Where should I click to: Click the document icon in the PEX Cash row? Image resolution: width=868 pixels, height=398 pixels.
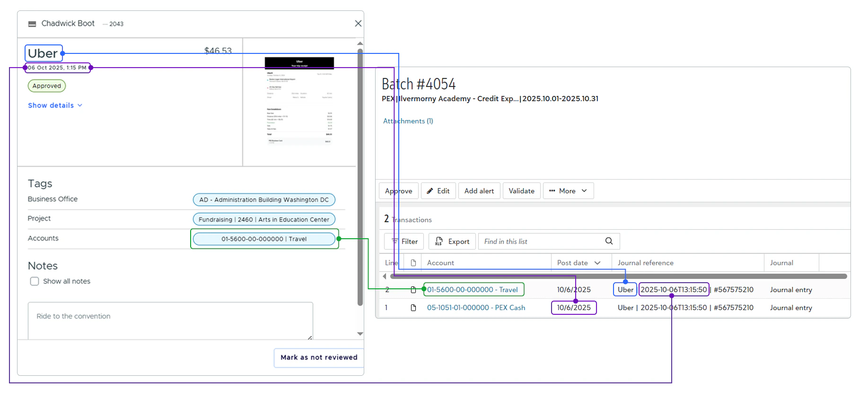point(413,308)
